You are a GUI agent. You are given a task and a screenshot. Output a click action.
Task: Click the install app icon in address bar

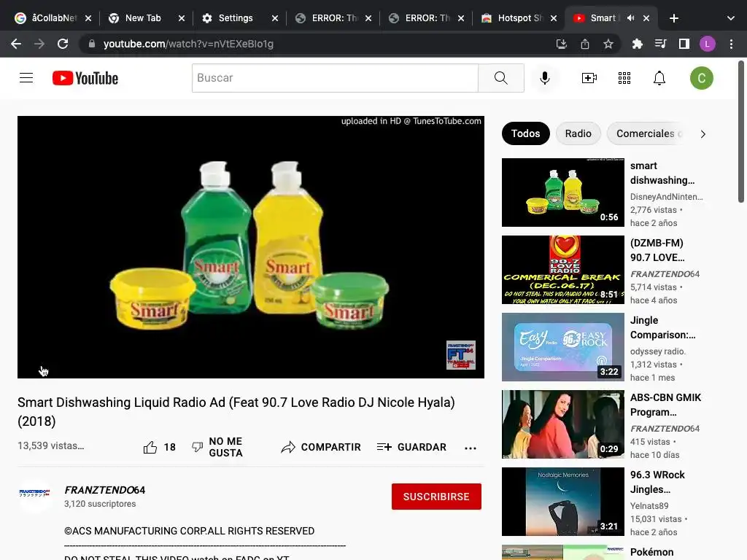pos(561,44)
